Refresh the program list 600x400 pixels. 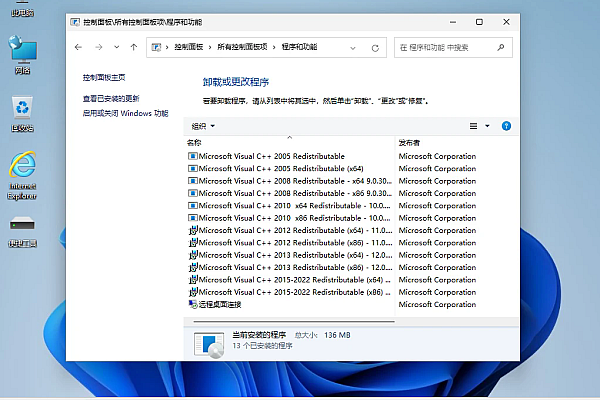(375, 48)
